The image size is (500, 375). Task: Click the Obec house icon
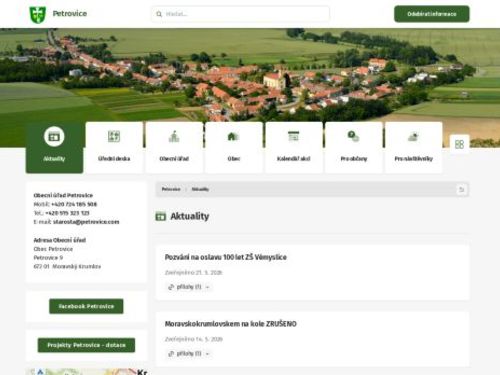tap(233, 136)
